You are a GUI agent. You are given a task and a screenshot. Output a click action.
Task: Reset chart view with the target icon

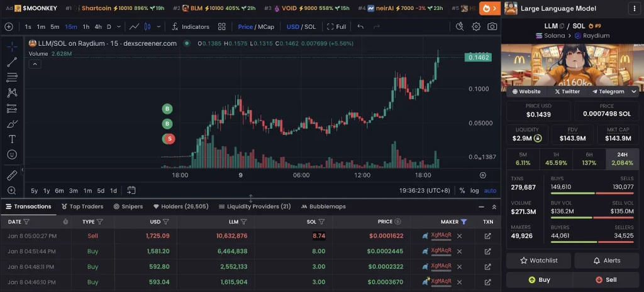point(483,175)
